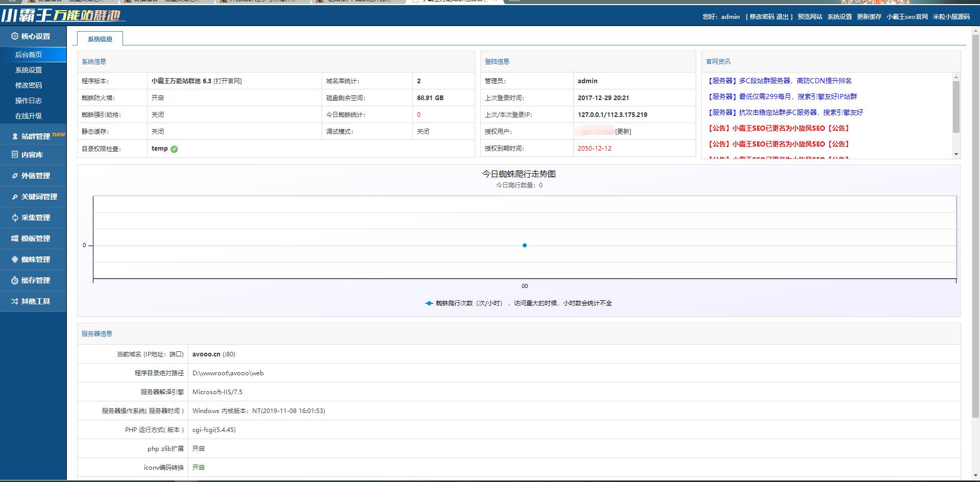Click the 今日蜘蛛爬行走势图 chart title
The width and height of the screenshot is (980, 482).
pos(519,174)
